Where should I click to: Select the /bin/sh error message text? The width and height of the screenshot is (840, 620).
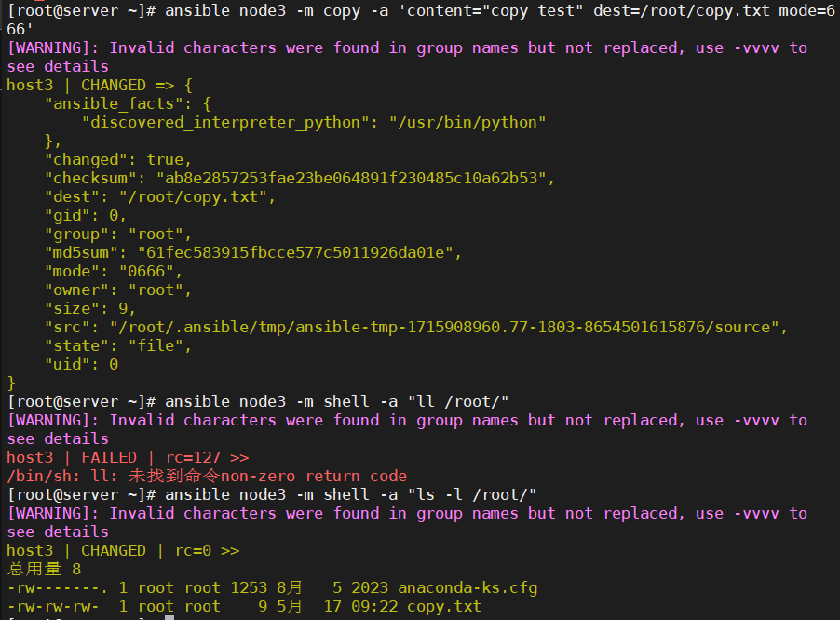pos(205,476)
